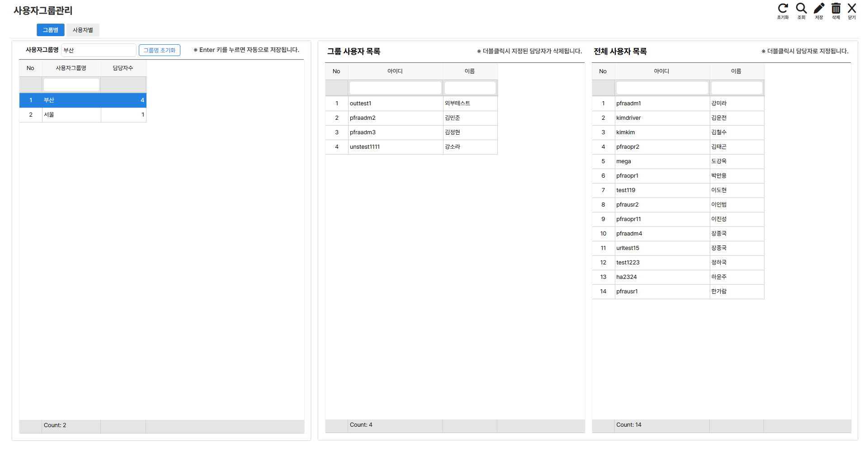Select pfraopr1 row

[x=678, y=176]
